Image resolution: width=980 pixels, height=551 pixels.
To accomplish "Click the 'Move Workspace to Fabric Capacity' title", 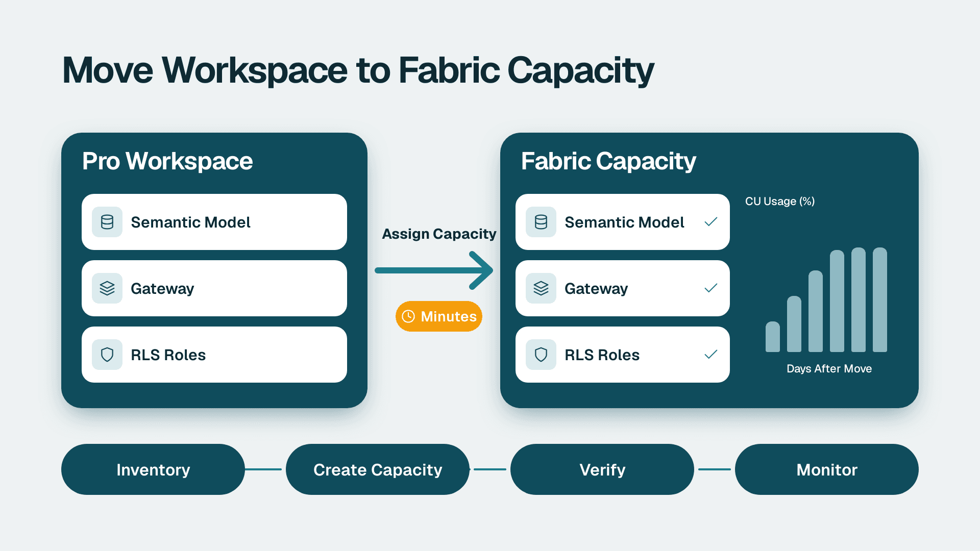I will click(x=358, y=70).
